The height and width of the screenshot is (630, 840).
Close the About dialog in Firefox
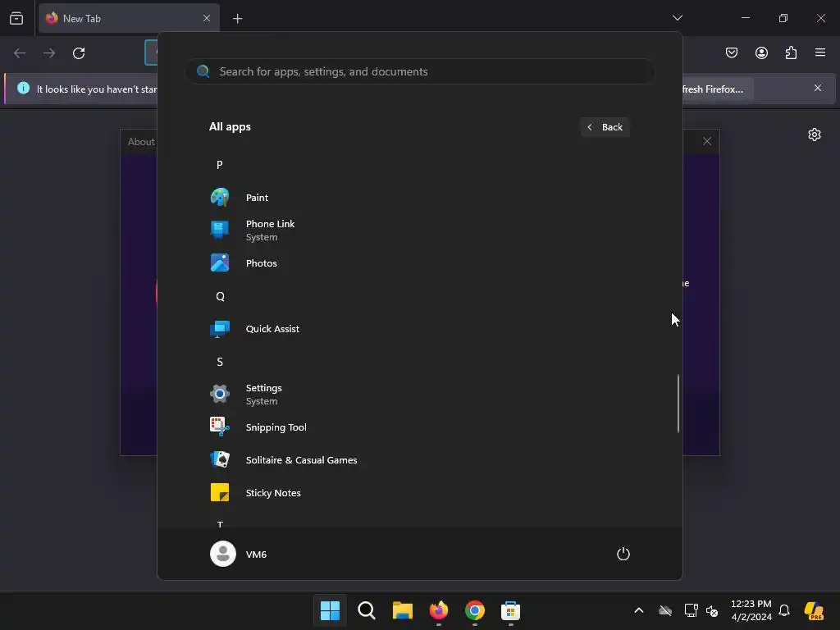tap(707, 141)
